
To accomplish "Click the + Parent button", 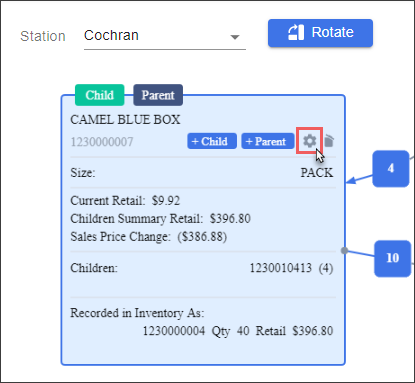I will (x=268, y=141).
